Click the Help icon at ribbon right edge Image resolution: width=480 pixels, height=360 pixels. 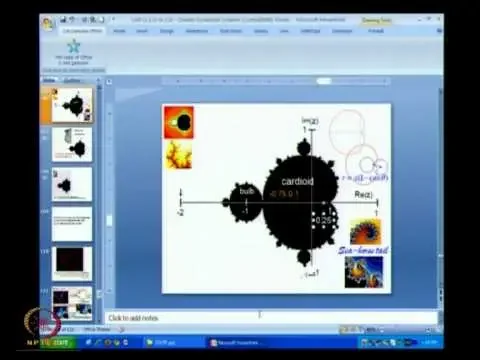pos(439,31)
